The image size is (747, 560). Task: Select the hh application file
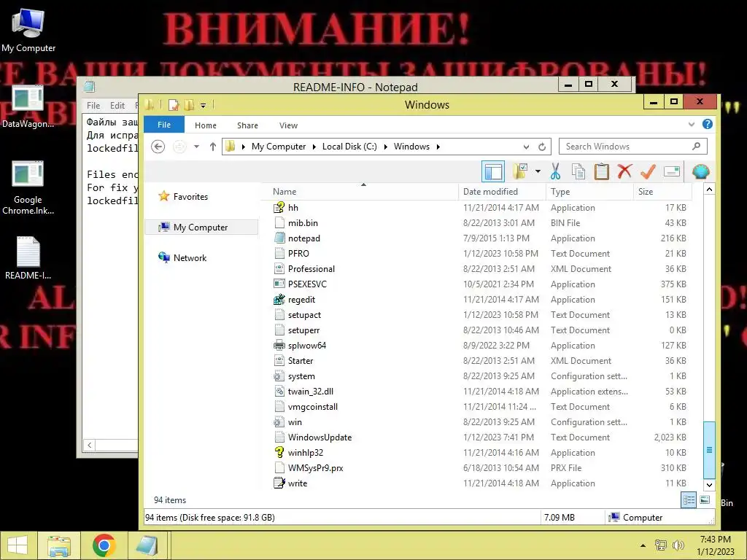click(x=293, y=208)
